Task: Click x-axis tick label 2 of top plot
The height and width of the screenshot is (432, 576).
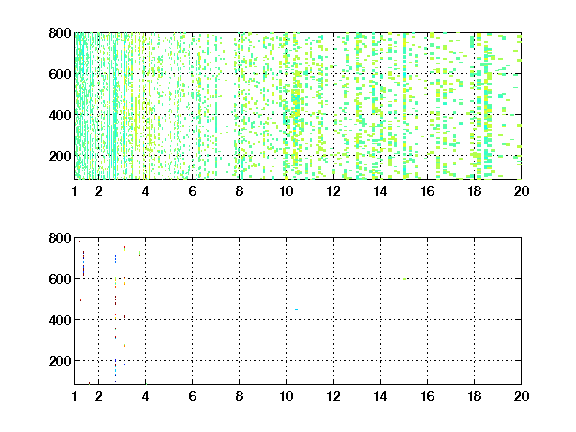Action: (98, 191)
